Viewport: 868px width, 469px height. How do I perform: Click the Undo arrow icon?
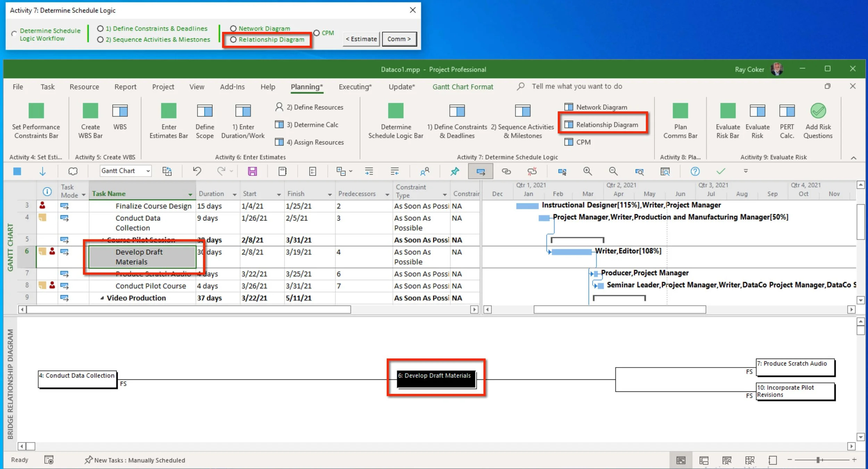(x=197, y=171)
